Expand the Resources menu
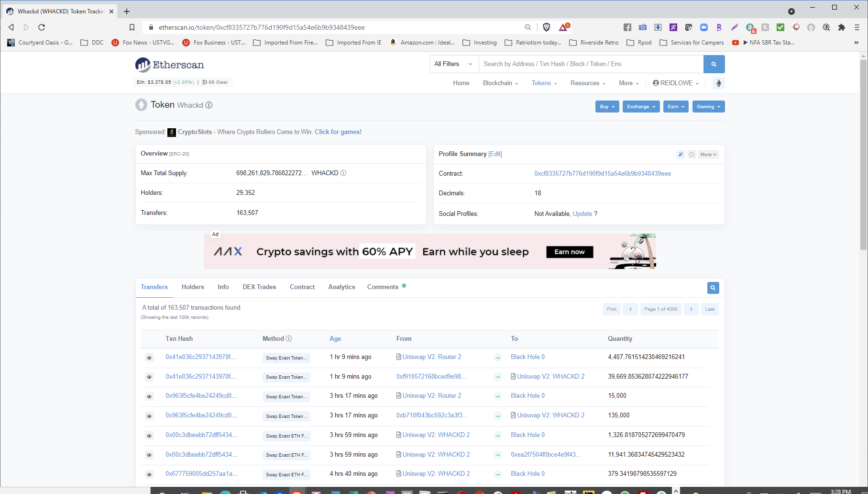The image size is (868, 494). [588, 83]
